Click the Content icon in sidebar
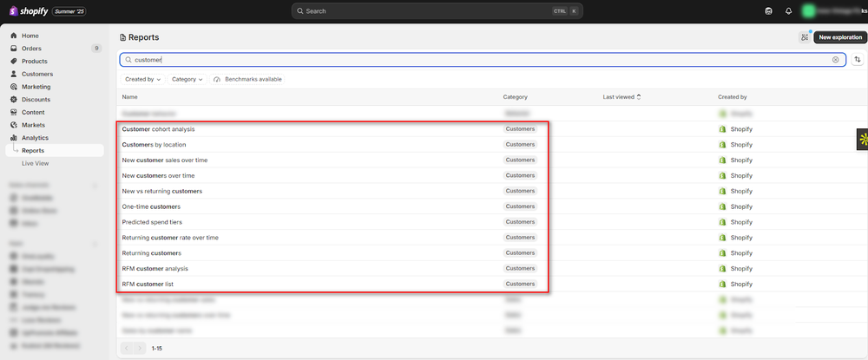 pyautogui.click(x=14, y=112)
